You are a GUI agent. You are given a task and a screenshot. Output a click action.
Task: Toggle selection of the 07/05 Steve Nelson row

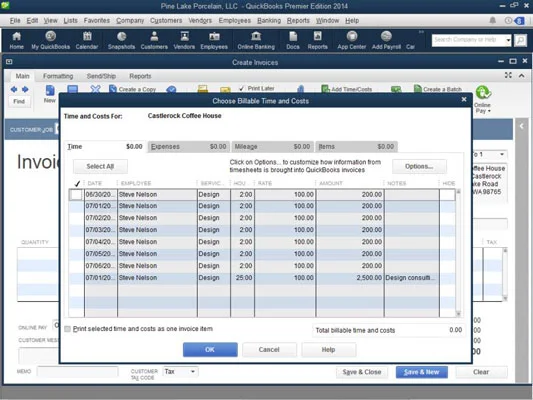(76, 254)
